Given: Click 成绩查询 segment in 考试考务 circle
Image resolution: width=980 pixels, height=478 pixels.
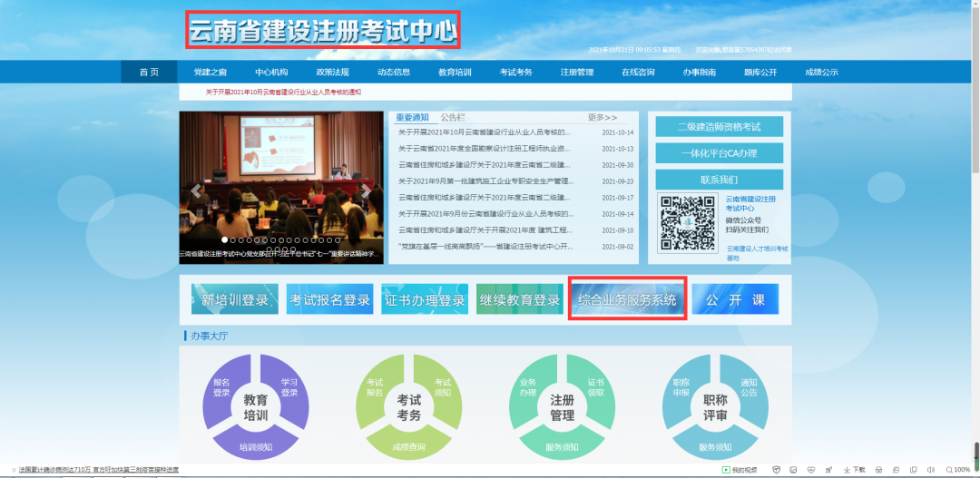Looking at the screenshot, I should tap(407, 446).
